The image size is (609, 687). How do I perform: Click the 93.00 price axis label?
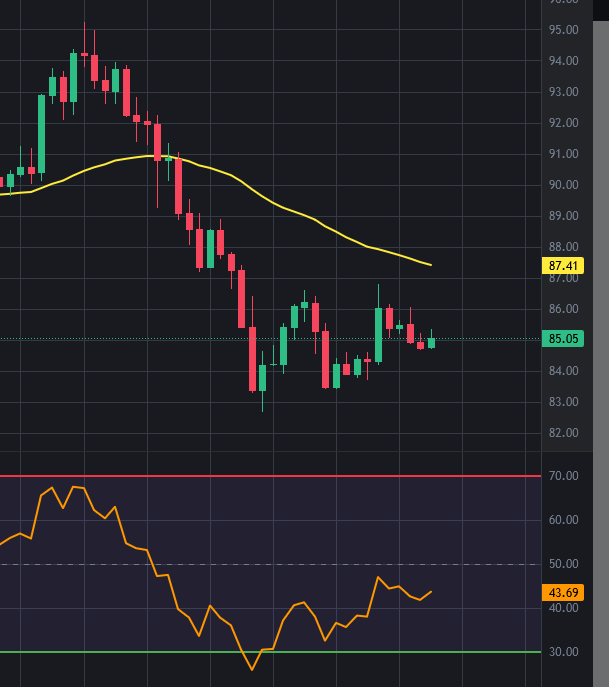point(563,92)
